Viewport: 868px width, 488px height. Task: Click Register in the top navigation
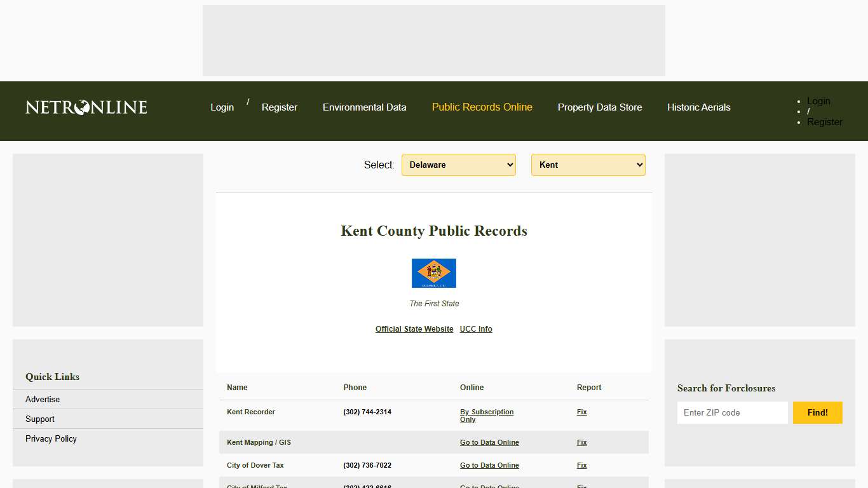[280, 107]
